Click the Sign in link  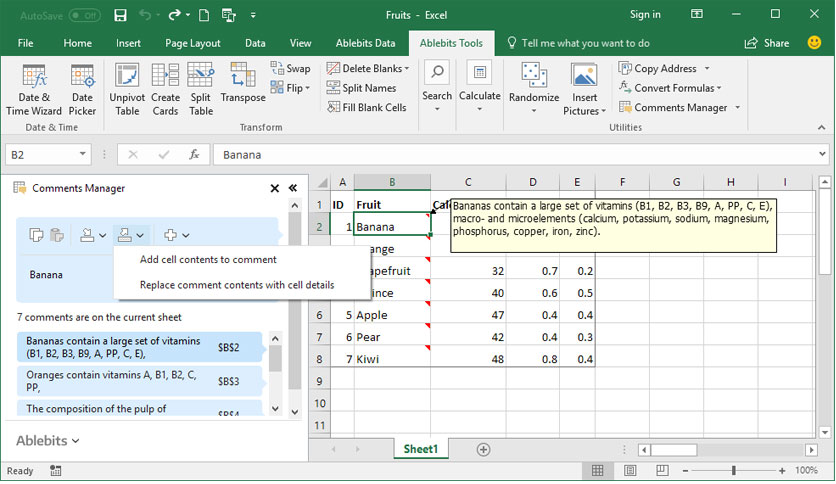point(645,15)
